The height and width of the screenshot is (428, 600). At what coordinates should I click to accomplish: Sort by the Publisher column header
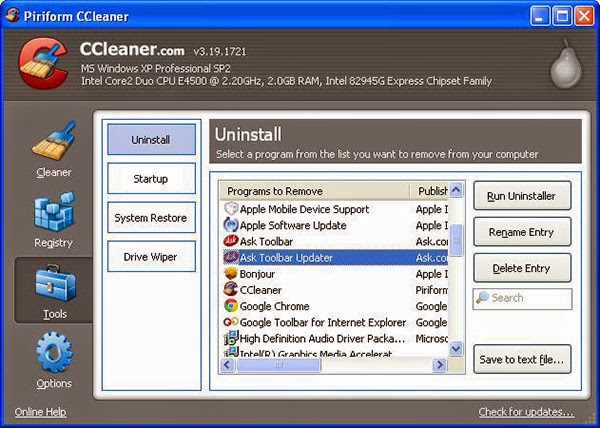tap(429, 191)
